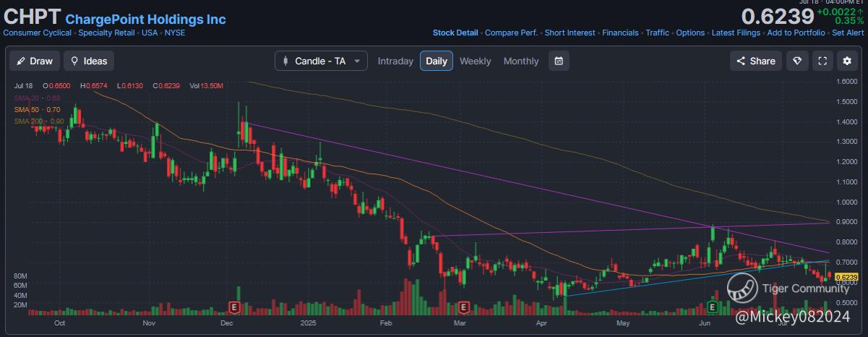Open chart settings gear
Image resolution: width=868 pixels, height=337 pixels.
(847, 61)
